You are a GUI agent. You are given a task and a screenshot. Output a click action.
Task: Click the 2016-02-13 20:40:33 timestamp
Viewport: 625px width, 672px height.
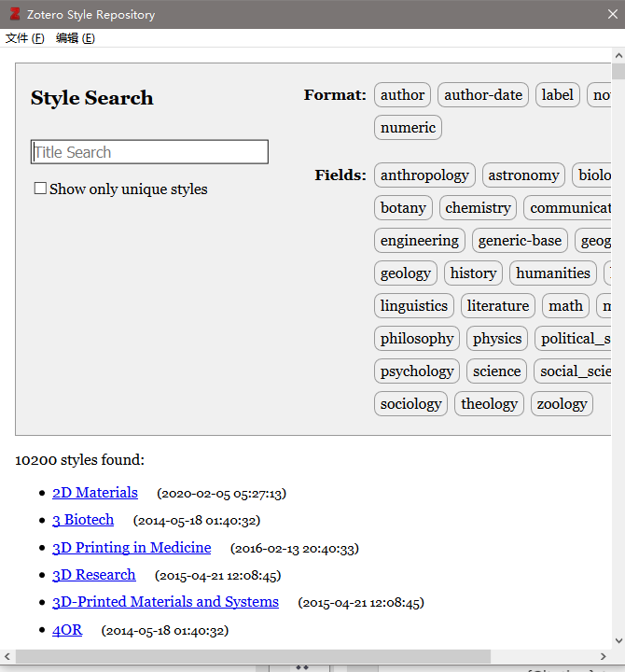(x=294, y=548)
